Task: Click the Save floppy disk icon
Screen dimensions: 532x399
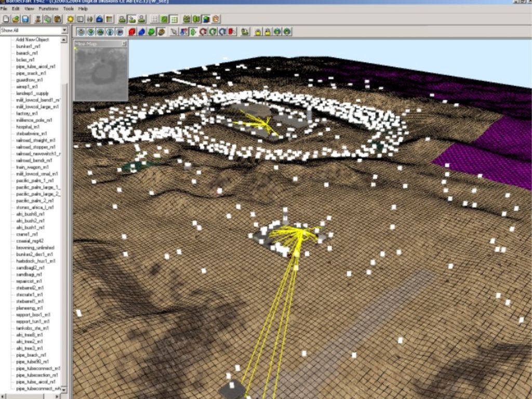Action: [x=25, y=19]
